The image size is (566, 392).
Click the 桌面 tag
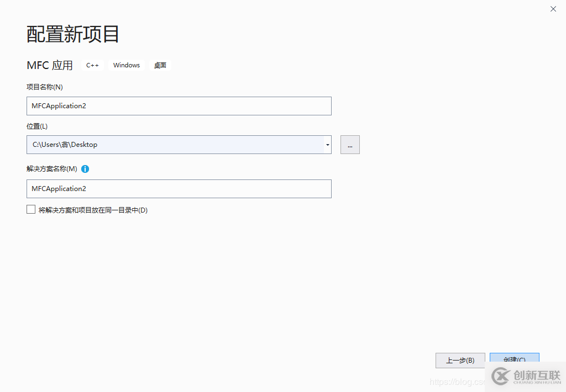160,65
